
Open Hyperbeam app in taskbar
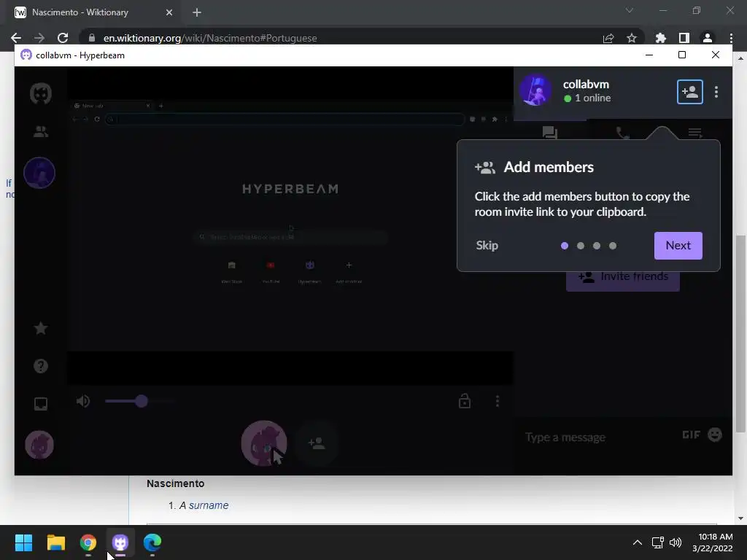pyautogui.click(x=120, y=542)
